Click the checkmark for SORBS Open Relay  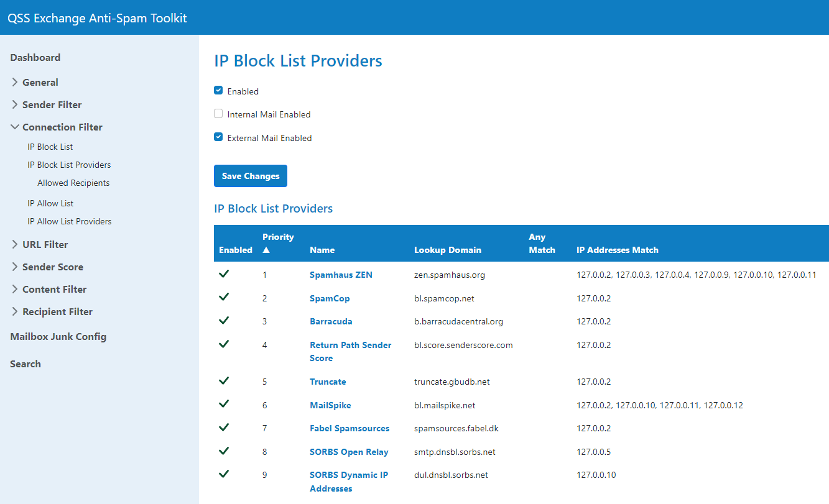224,451
